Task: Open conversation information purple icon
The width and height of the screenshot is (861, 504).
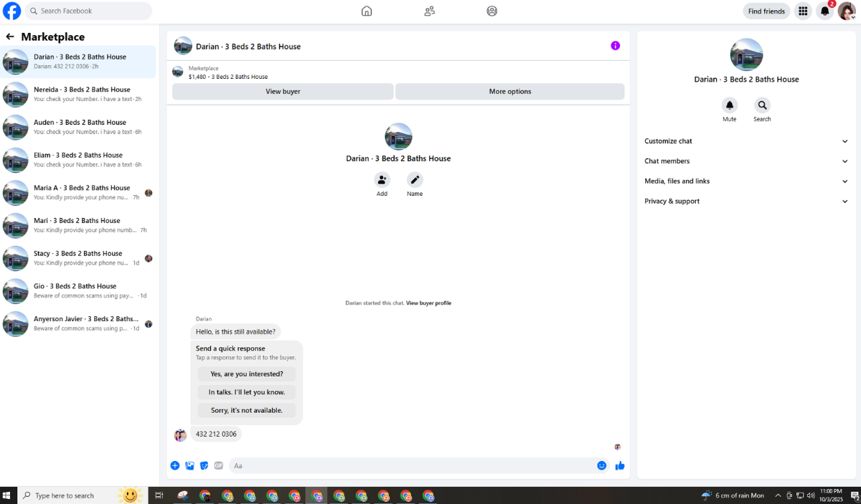Action: coord(615,46)
